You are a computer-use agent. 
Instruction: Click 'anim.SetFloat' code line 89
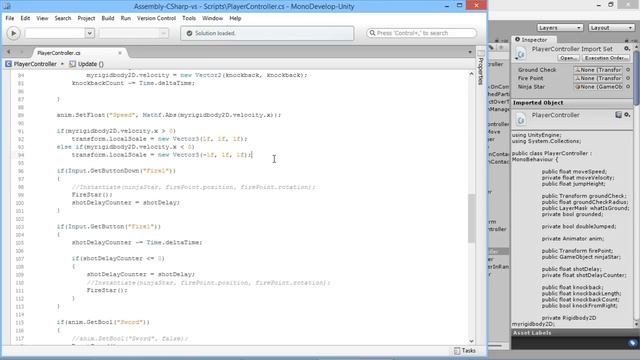pos(169,115)
